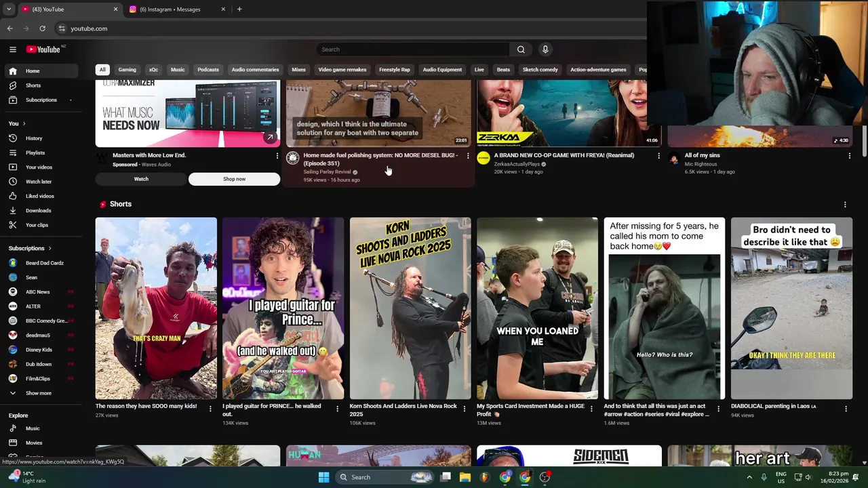Open the 'After missing for 5 years' short
Viewport: 868px width, 488px height.
[665, 308]
